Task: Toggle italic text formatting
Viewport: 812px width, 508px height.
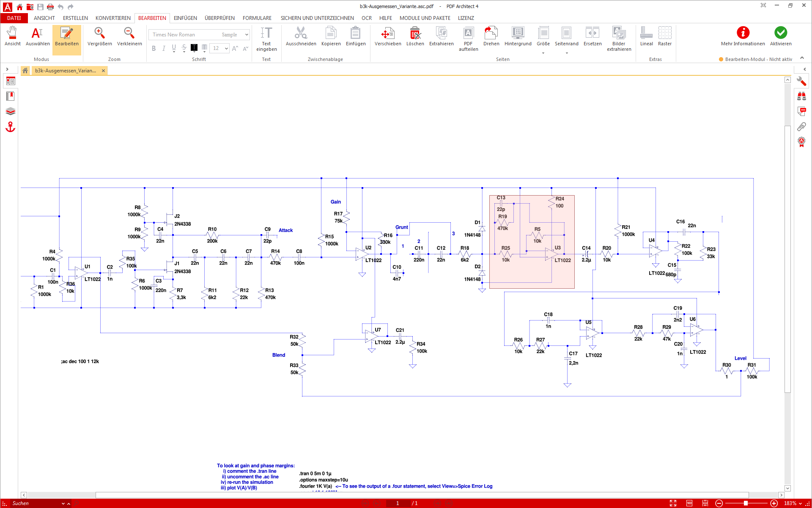Action: coord(164,48)
